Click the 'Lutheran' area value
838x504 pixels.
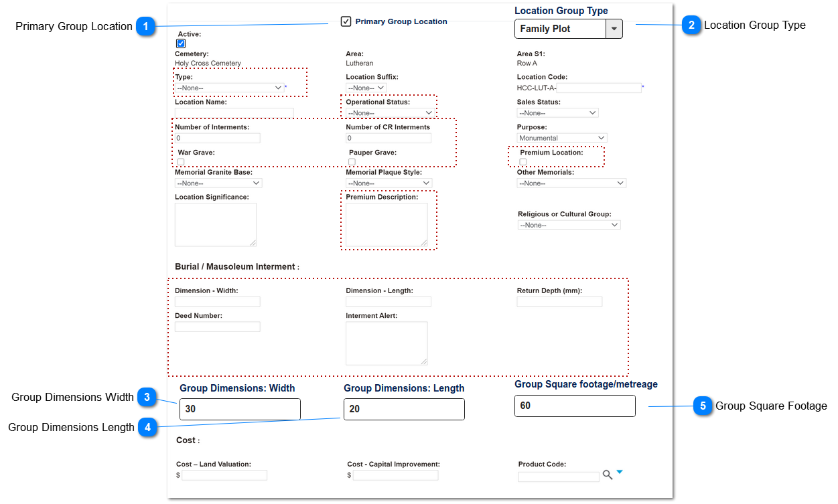(x=360, y=64)
